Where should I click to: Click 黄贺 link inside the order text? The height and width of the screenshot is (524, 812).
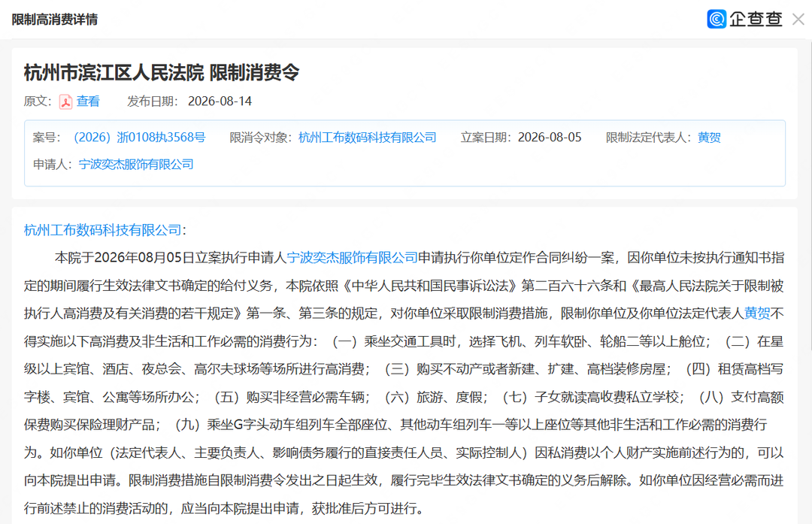pos(757,313)
